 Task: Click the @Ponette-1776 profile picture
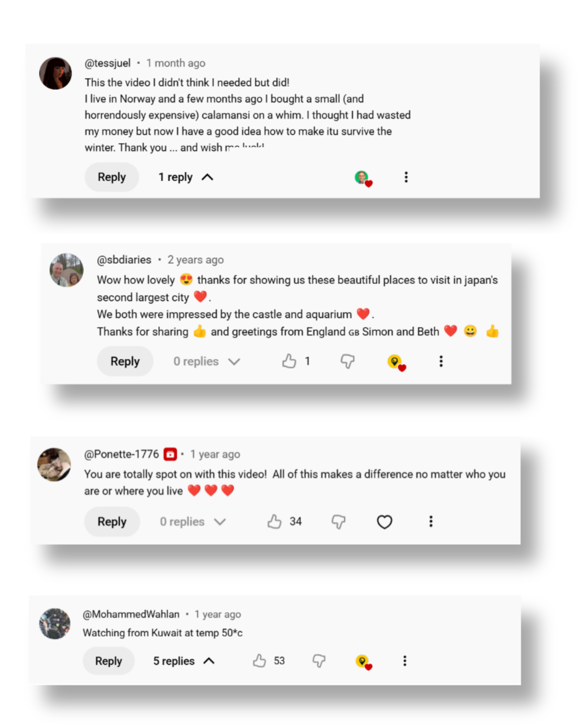[54, 465]
